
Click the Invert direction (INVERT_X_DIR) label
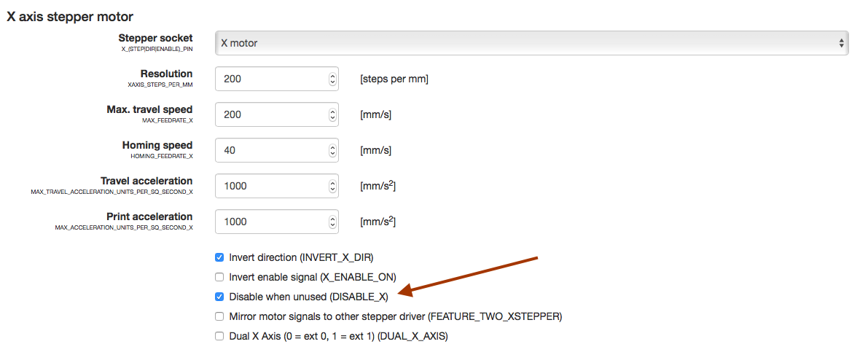tap(301, 257)
